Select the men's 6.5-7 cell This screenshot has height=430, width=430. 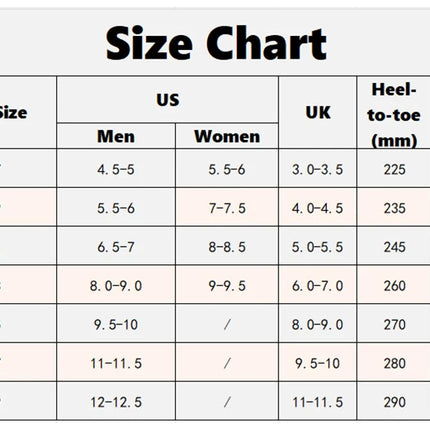(116, 247)
